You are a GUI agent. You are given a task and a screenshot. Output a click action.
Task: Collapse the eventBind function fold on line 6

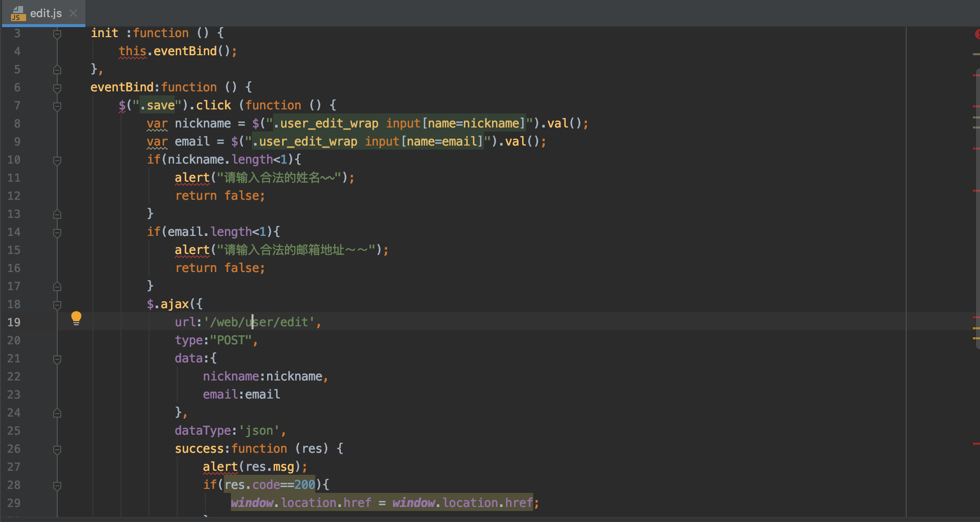[57, 88]
